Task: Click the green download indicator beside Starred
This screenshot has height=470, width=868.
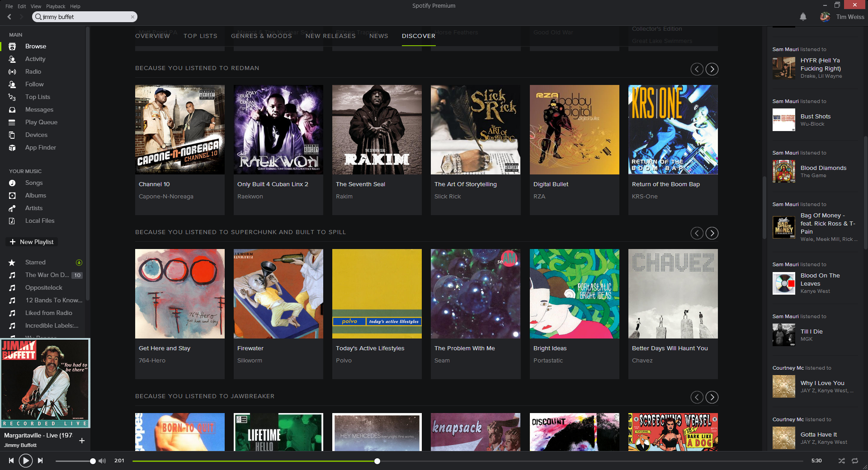Action: 79,263
